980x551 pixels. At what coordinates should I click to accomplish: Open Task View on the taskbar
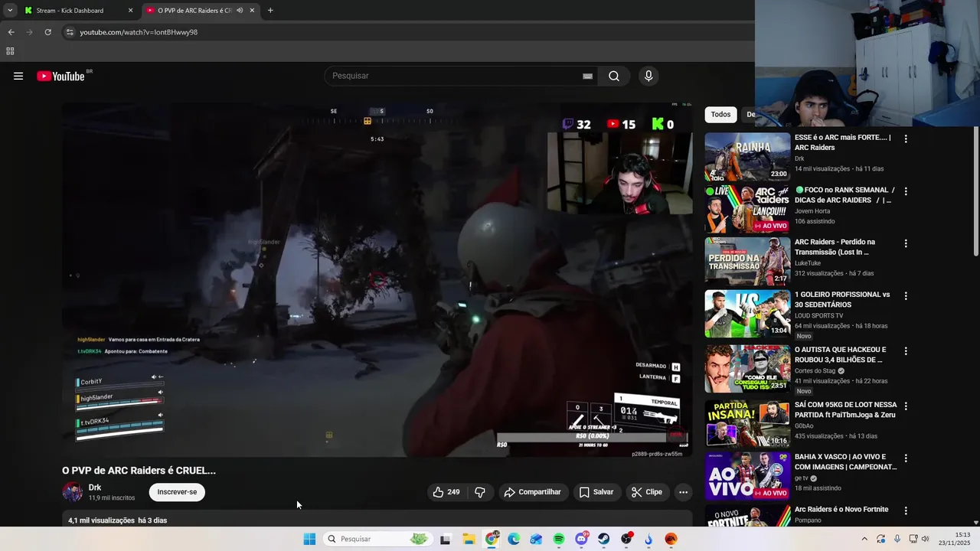click(445, 539)
